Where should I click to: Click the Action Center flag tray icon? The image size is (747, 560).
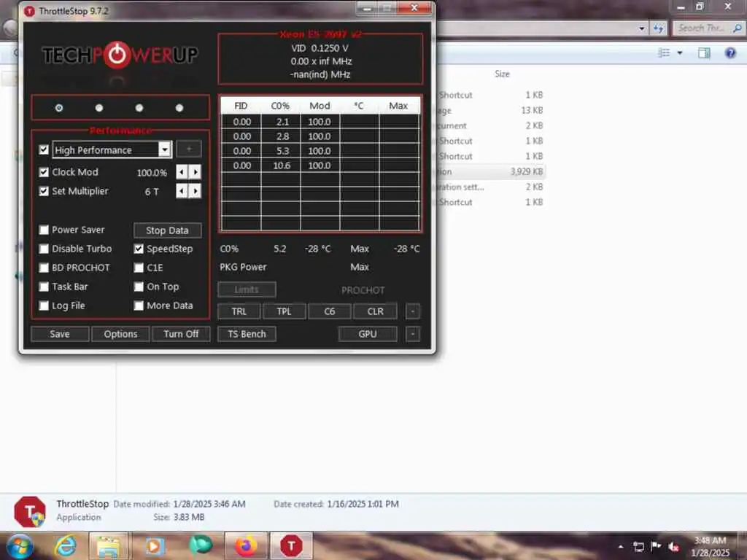656,547
